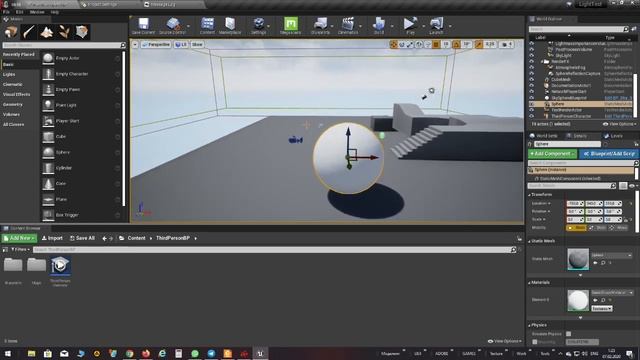Select the Foliage mode icon
This screenshot has width=640, height=360.
64,32
